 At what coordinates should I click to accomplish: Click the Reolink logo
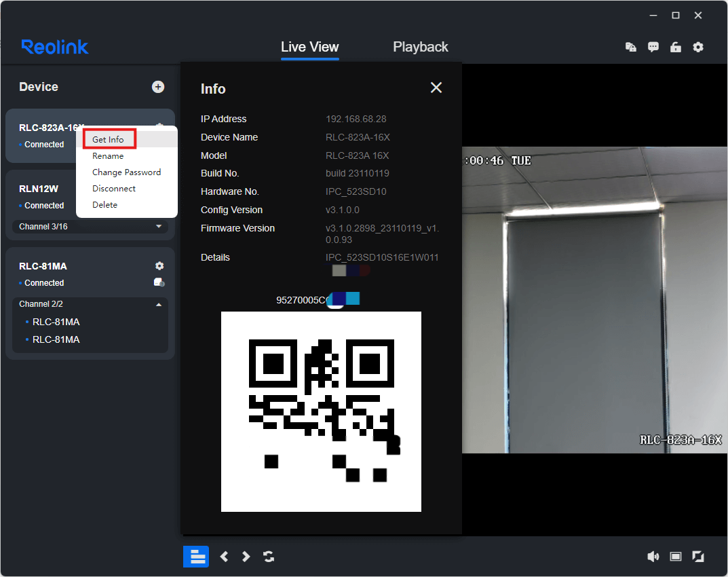point(55,47)
